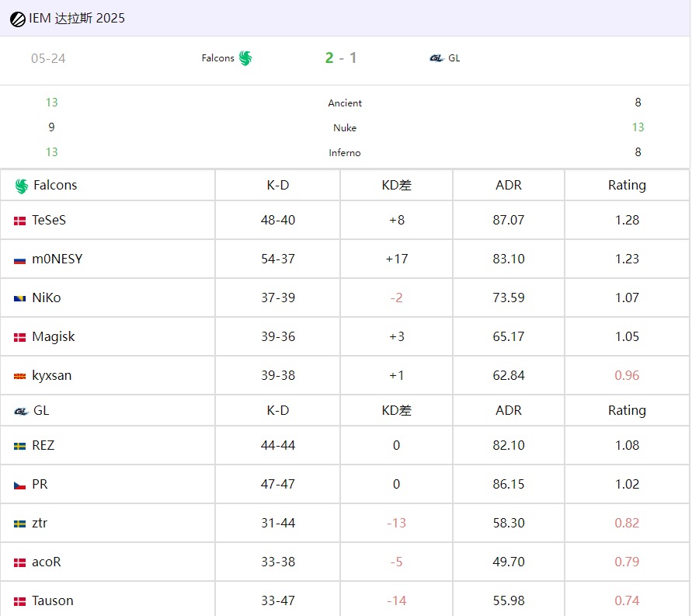The height and width of the screenshot is (616, 692).
Task: Select the ztr player name
Action: pyautogui.click(x=40, y=523)
